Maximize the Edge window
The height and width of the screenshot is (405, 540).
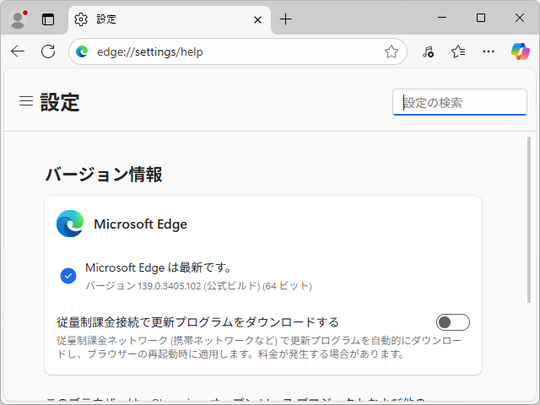(481, 18)
